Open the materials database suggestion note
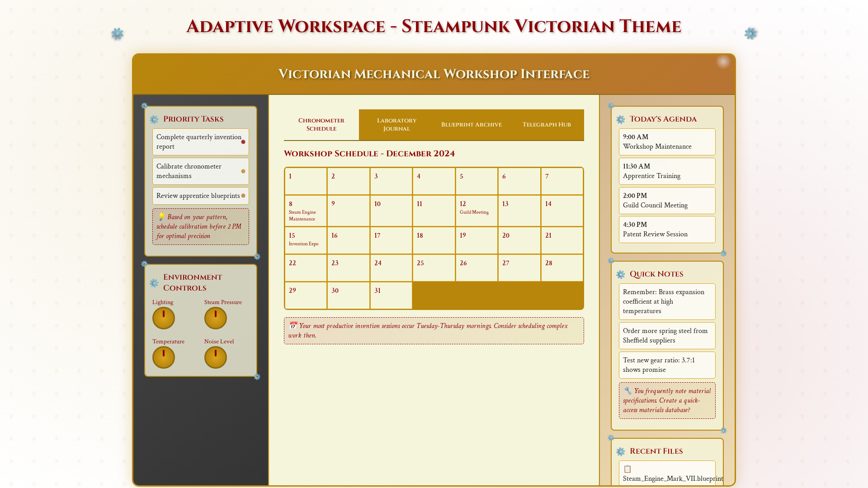868x488 pixels. pyautogui.click(x=667, y=401)
